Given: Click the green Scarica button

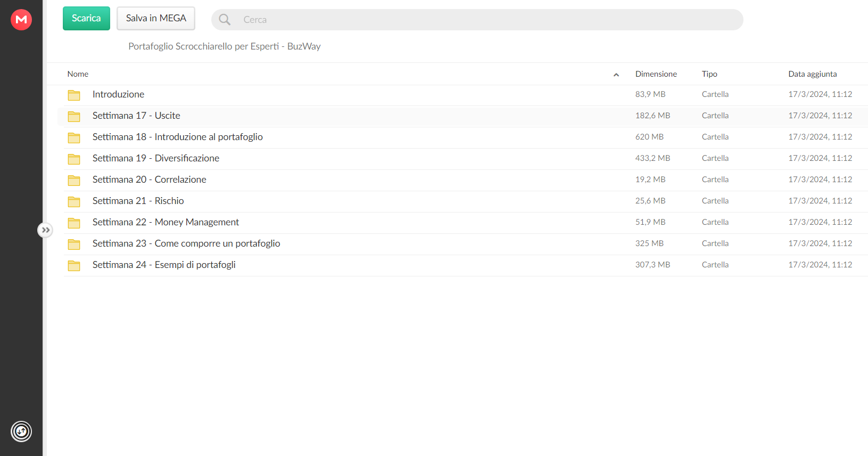Looking at the screenshot, I should (86, 18).
